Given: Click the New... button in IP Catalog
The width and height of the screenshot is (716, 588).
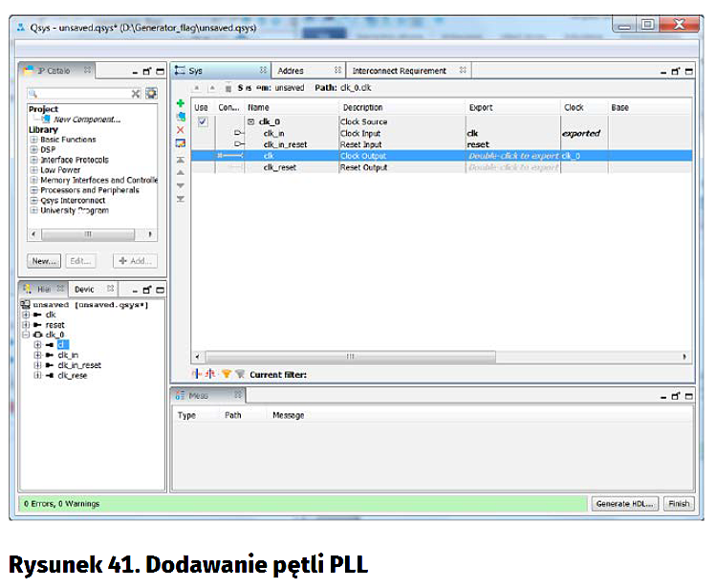Looking at the screenshot, I should click(44, 260).
